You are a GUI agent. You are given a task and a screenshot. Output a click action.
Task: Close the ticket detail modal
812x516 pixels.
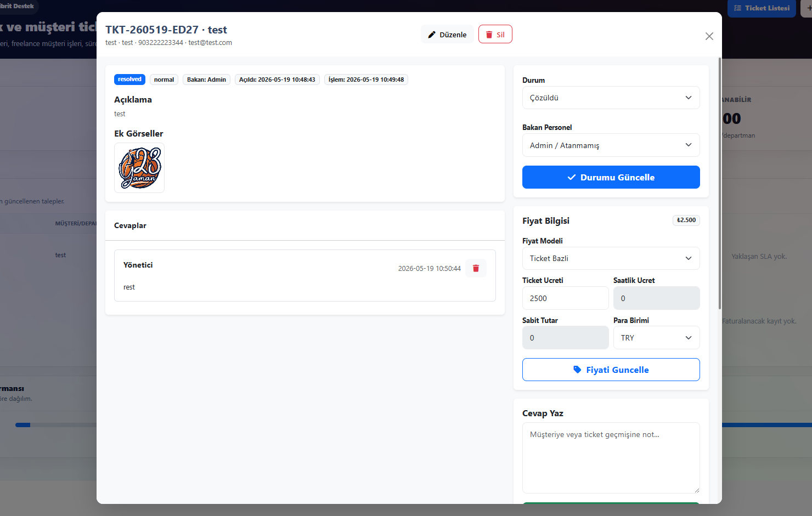pyautogui.click(x=709, y=36)
